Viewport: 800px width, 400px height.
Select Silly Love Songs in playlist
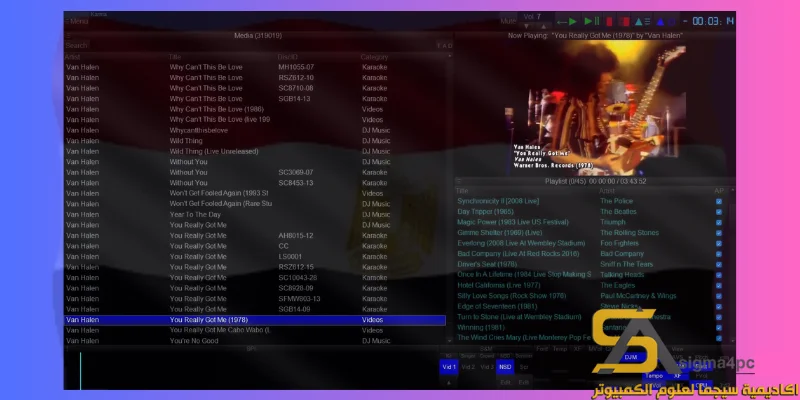click(512, 296)
